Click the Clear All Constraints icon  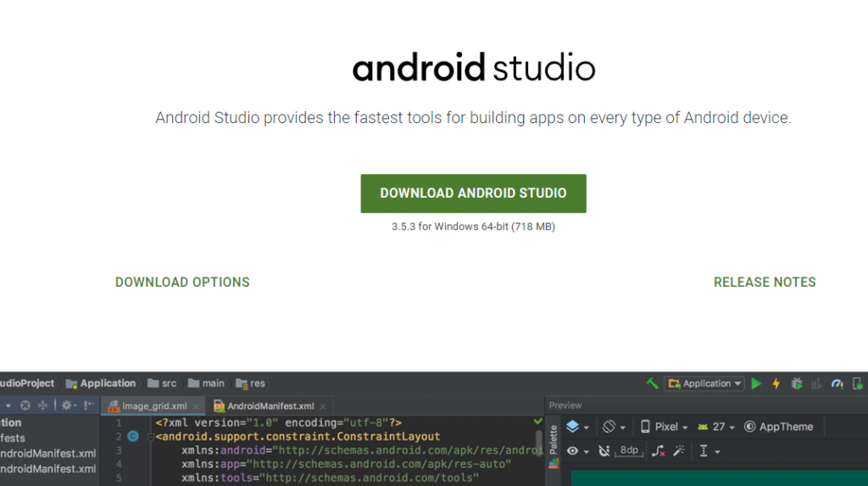658,451
